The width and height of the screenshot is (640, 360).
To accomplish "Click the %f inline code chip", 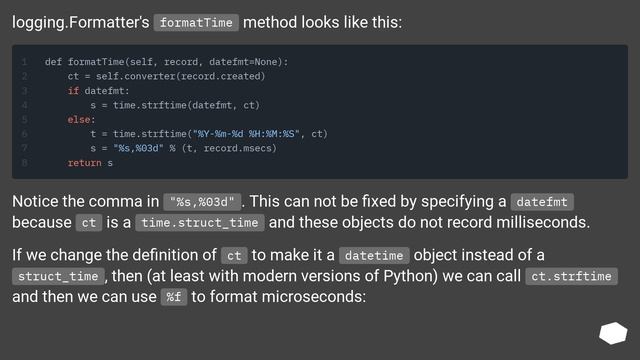I will (x=174, y=297).
